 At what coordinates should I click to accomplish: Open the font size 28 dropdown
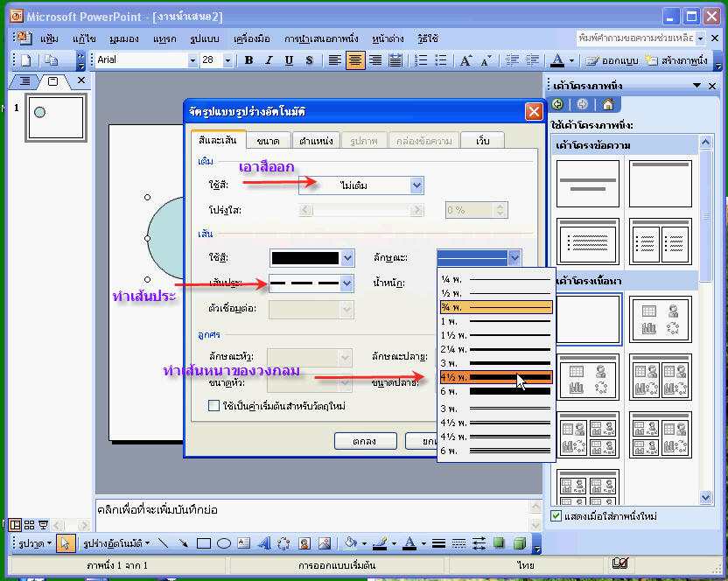227,60
